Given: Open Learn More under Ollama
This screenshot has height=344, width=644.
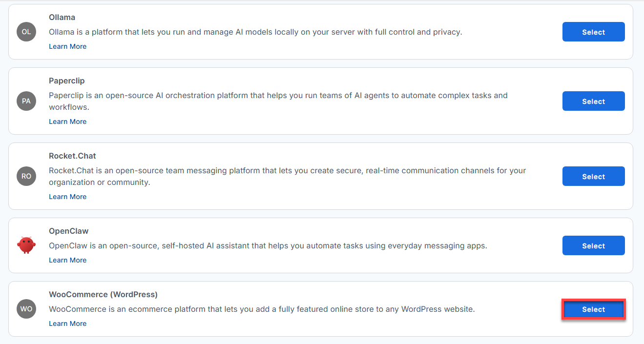Looking at the screenshot, I should pyautogui.click(x=67, y=46).
